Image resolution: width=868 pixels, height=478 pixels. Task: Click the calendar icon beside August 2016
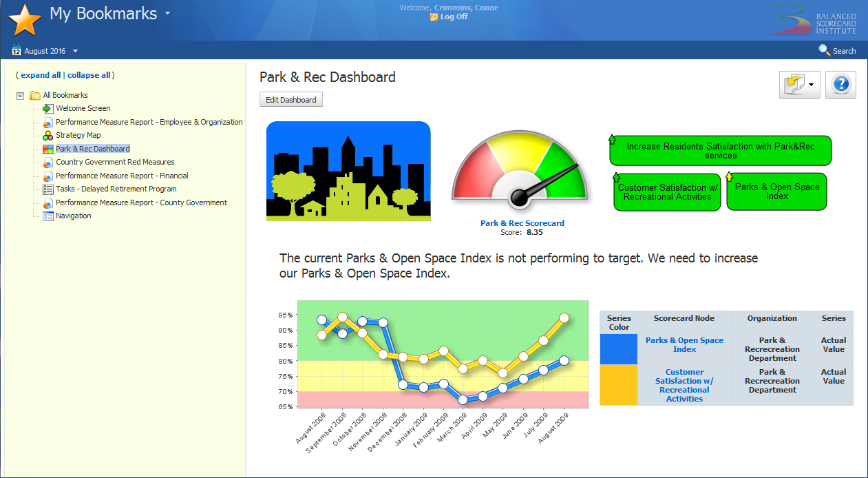pyautogui.click(x=17, y=50)
